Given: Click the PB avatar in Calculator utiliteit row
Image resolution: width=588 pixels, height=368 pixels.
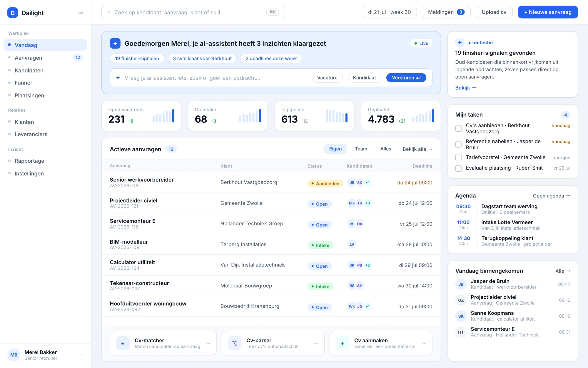Looking at the screenshot, I should (360, 265).
